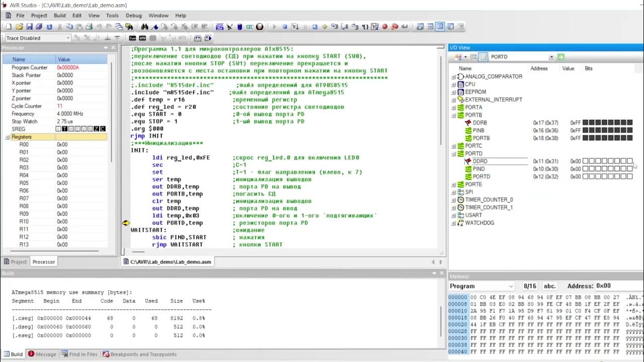Click the Step Into toolbar icon

pyautogui.click(x=334, y=27)
